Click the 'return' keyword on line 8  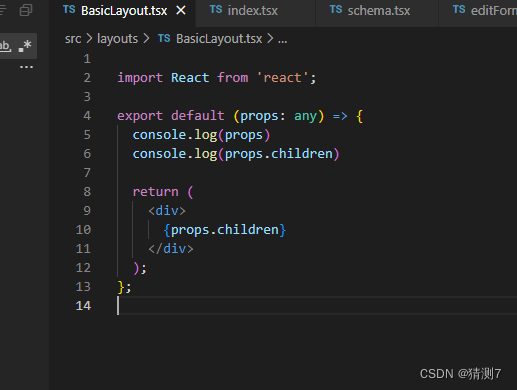point(155,192)
